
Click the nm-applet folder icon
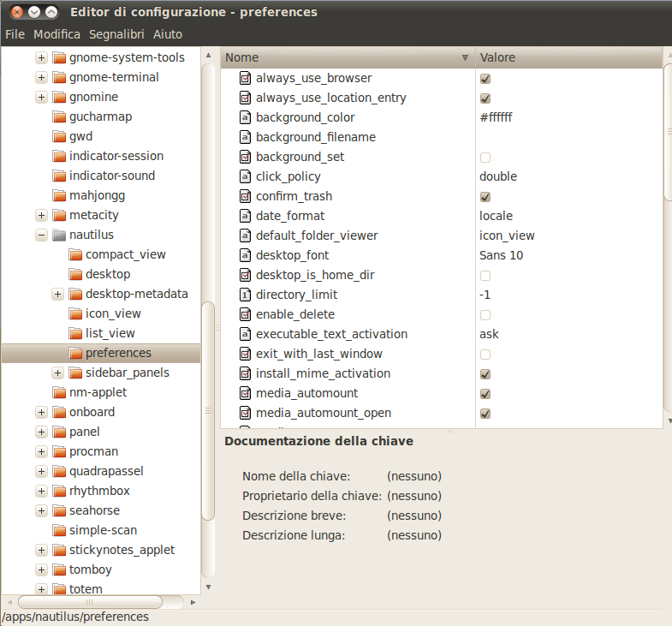(x=59, y=392)
